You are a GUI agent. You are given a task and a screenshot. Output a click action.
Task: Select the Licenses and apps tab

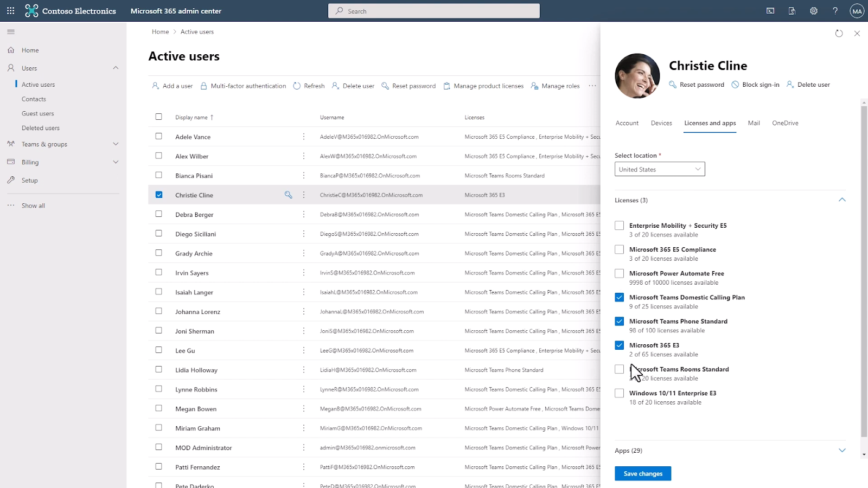pyautogui.click(x=710, y=123)
